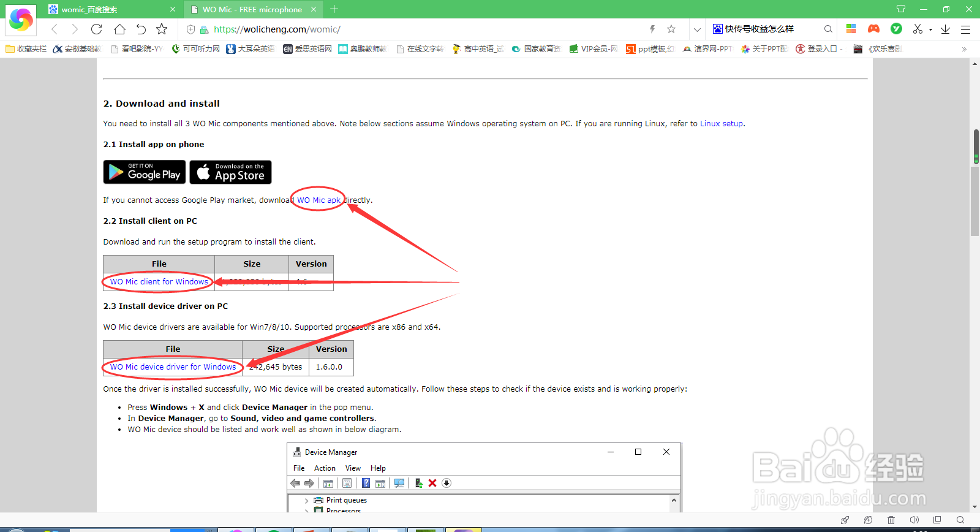Open the 爱思英语网 bookmark
Screen dimensions: 980x532
tap(307, 48)
